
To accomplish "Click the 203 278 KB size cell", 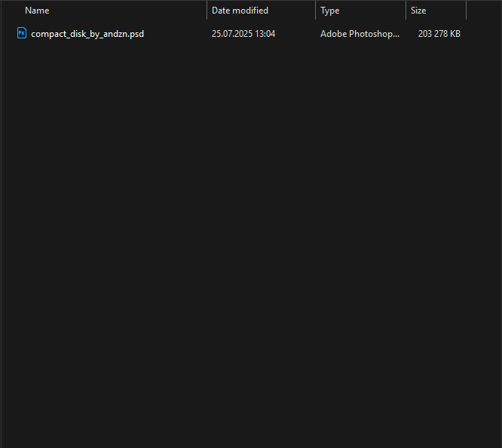I will pyautogui.click(x=439, y=34).
